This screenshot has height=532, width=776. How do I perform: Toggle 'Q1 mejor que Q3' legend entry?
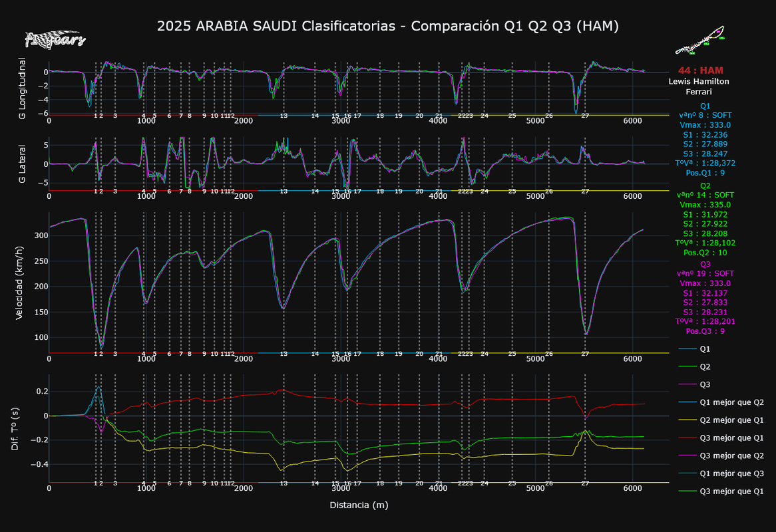pos(721,473)
